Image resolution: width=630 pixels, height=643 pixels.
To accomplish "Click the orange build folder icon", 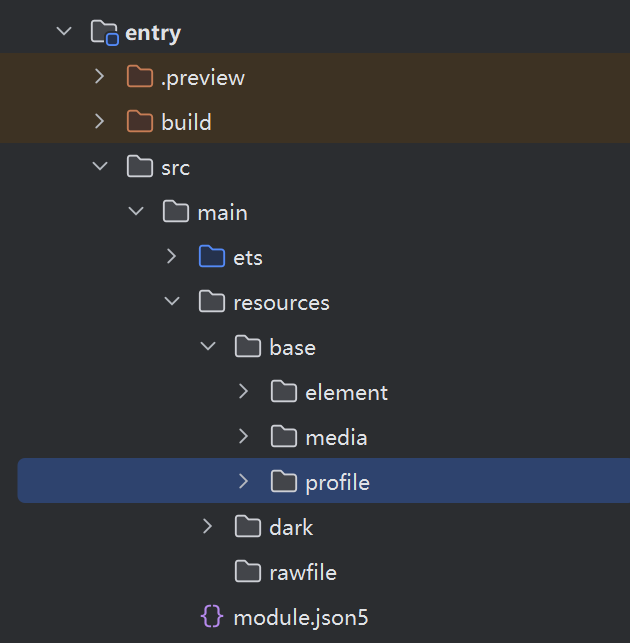I will [x=140, y=122].
